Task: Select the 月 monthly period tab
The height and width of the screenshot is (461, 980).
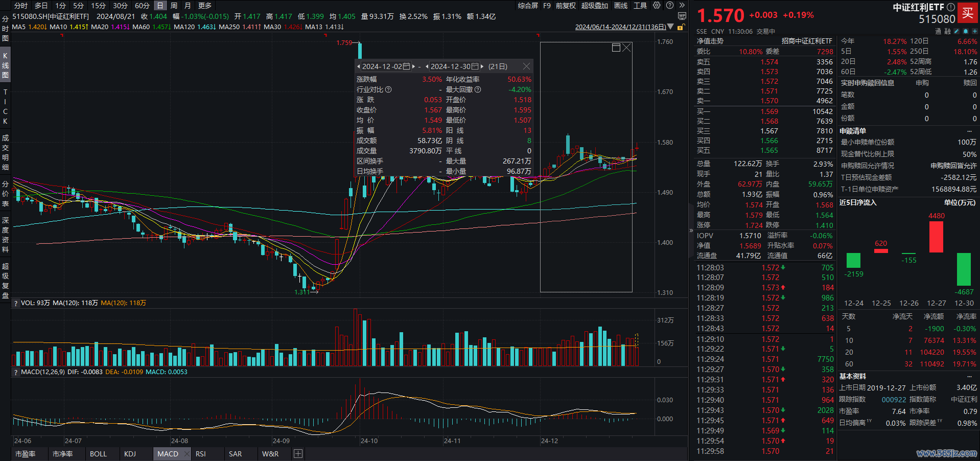Action: 188,6
